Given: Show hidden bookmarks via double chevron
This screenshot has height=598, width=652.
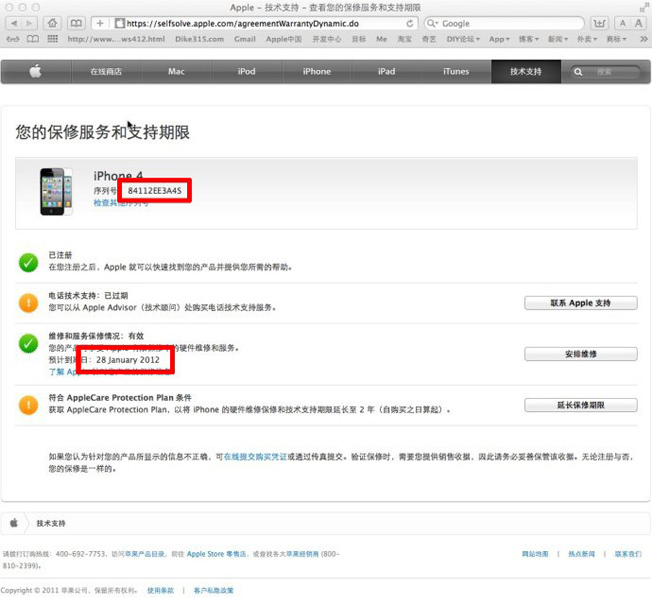Looking at the screenshot, I should click(644, 39).
